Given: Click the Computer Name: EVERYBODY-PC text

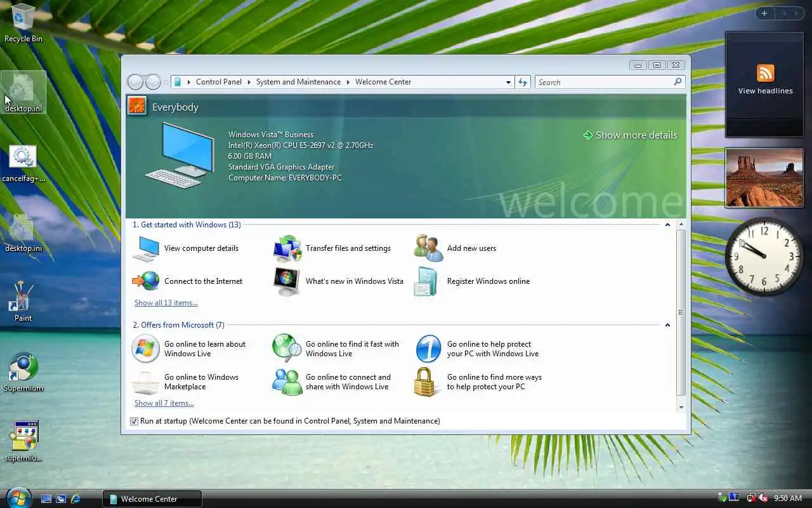Looking at the screenshot, I should 285,178.
